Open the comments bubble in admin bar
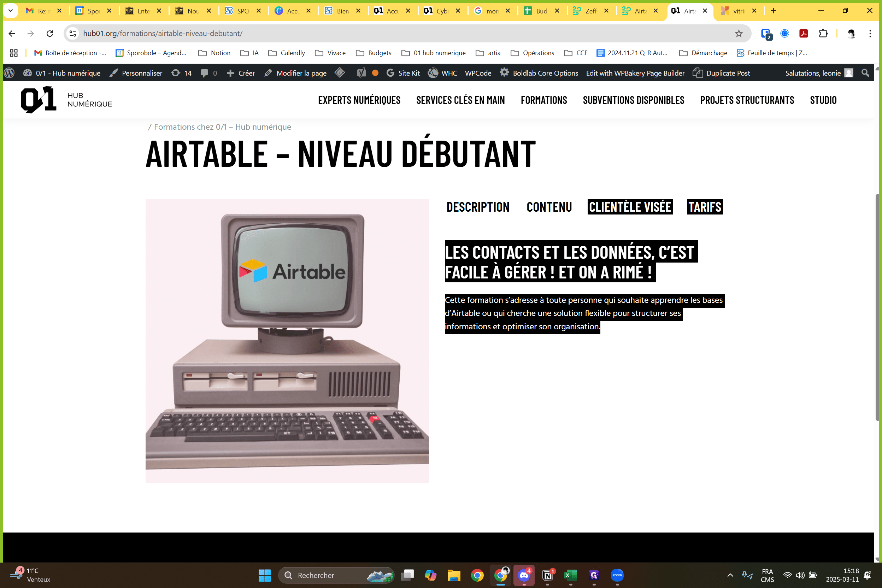 coord(209,73)
